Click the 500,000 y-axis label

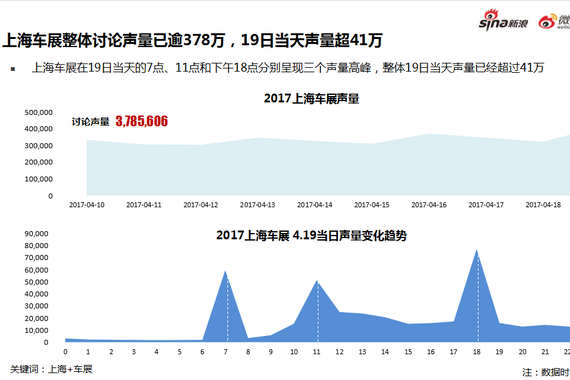[x=39, y=112]
